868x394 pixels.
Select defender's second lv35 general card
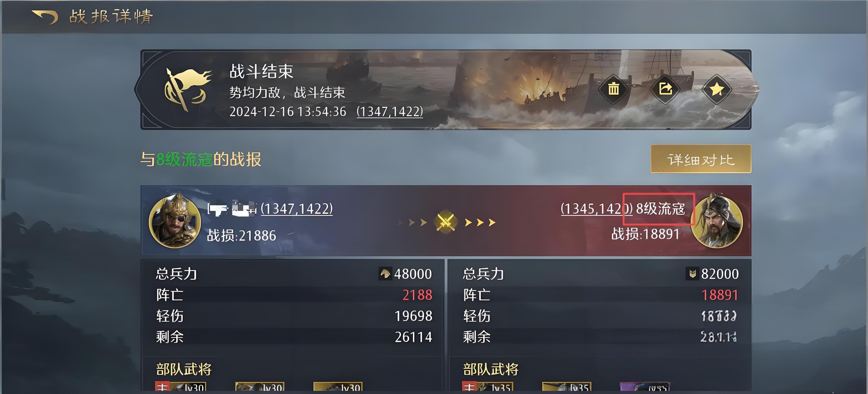pos(567,387)
